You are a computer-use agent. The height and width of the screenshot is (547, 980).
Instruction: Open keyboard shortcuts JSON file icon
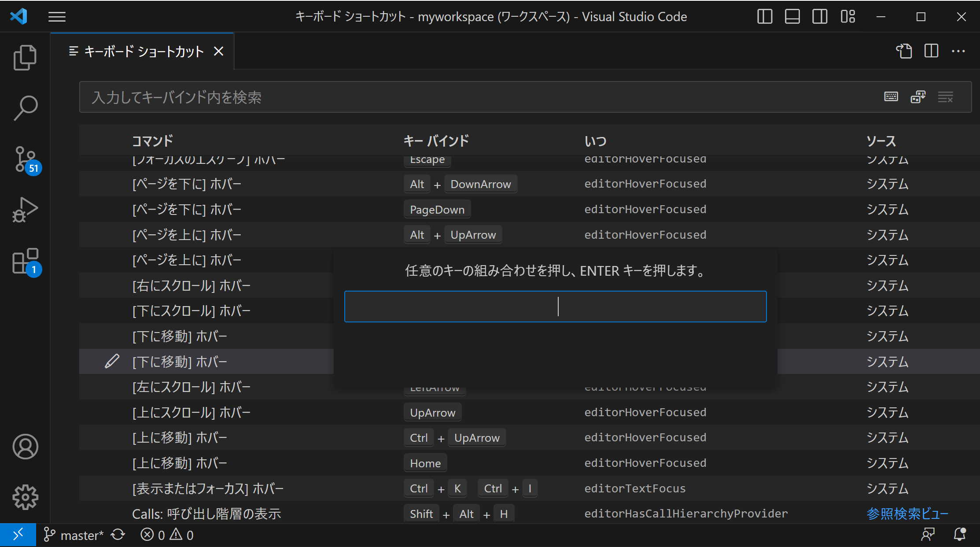coord(904,51)
